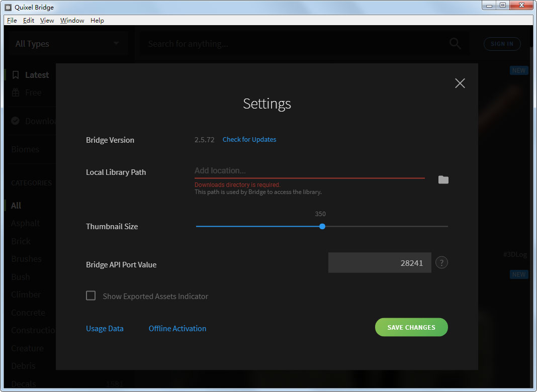Open the Biomes section in sidebar
The image size is (537, 392).
(25, 149)
